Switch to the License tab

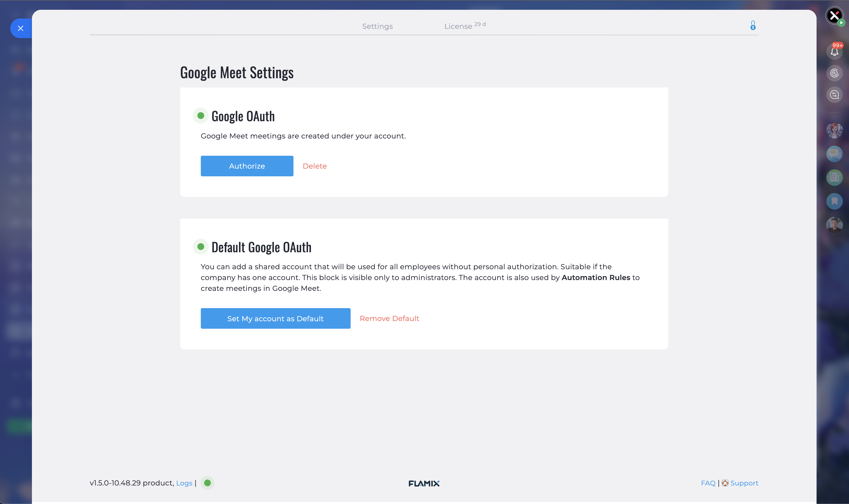pos(458,26)
